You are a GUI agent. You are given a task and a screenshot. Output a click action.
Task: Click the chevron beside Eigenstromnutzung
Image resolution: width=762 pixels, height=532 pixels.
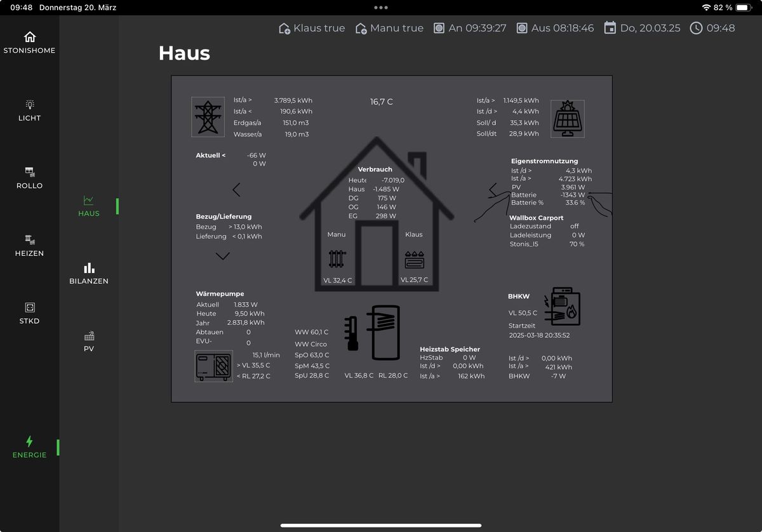(x=493, y=189)
